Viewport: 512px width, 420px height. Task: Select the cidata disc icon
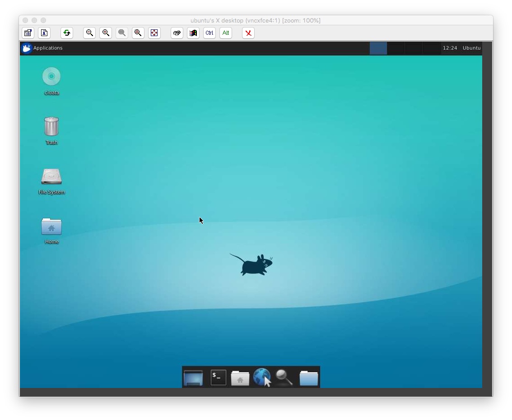[51, 81]
